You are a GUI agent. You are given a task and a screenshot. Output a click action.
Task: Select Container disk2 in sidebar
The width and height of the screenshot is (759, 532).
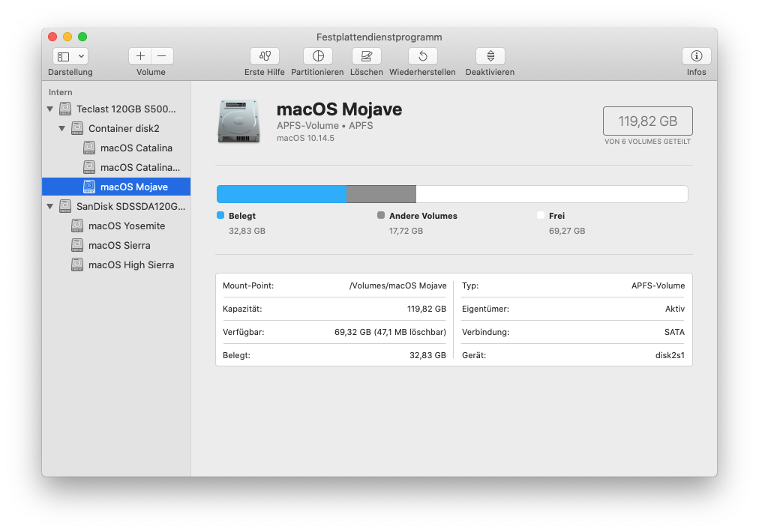[x=116, y=129]
